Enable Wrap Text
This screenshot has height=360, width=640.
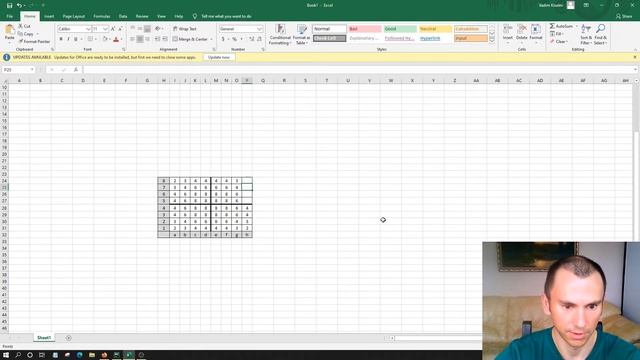coord(184,29)
